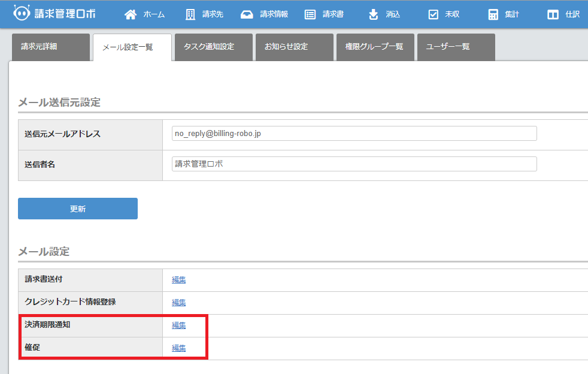Open the 権限グループ一覧 tab
Viewport: 588px width, 374px height.
click(x=375, y=47)
